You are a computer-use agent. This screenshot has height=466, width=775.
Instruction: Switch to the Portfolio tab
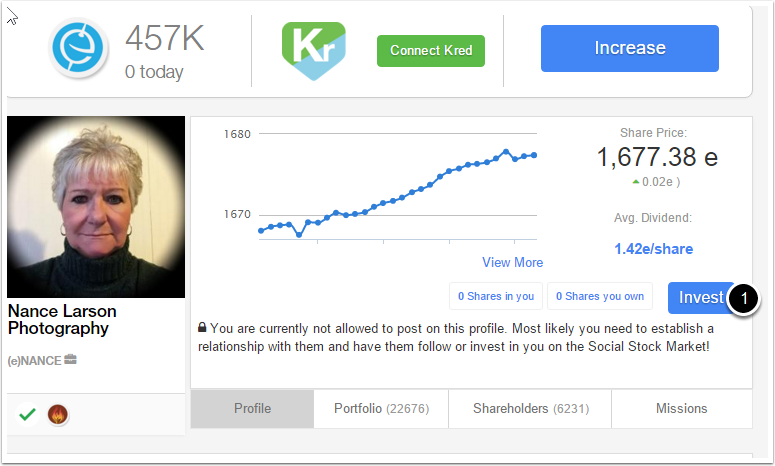[x=381, y=408]
